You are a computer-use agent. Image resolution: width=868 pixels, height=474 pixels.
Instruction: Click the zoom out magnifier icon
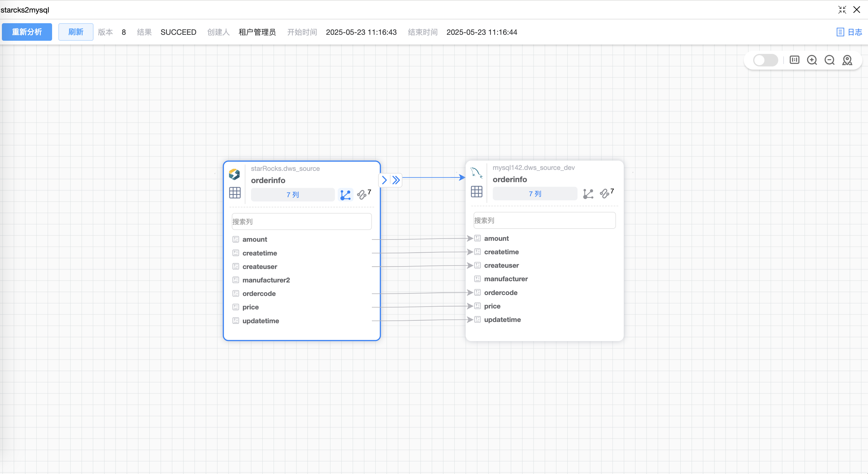(x=829, y=60)
